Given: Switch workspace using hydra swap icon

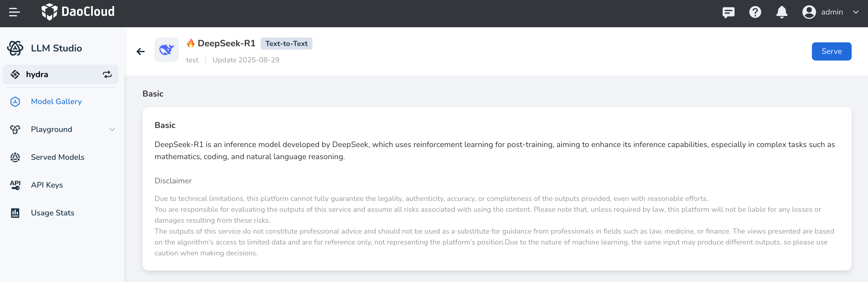Looking at the screenshot, I should [x=107, y=74].
